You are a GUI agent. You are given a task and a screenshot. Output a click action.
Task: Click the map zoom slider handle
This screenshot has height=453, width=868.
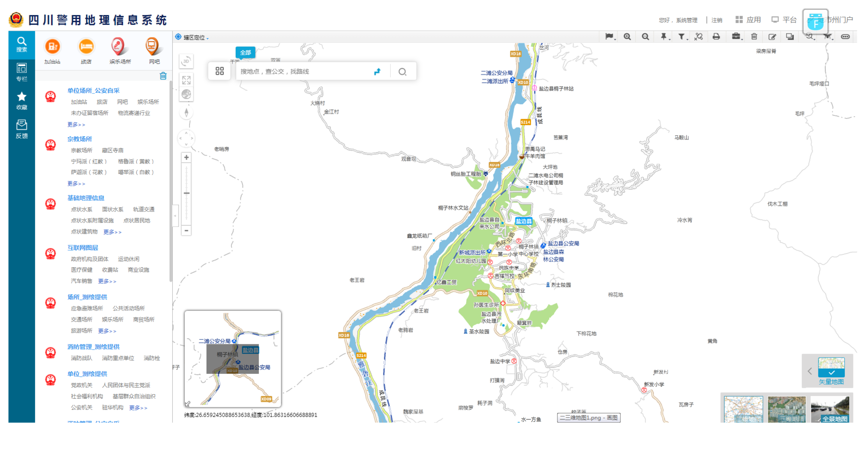(186, 193)
